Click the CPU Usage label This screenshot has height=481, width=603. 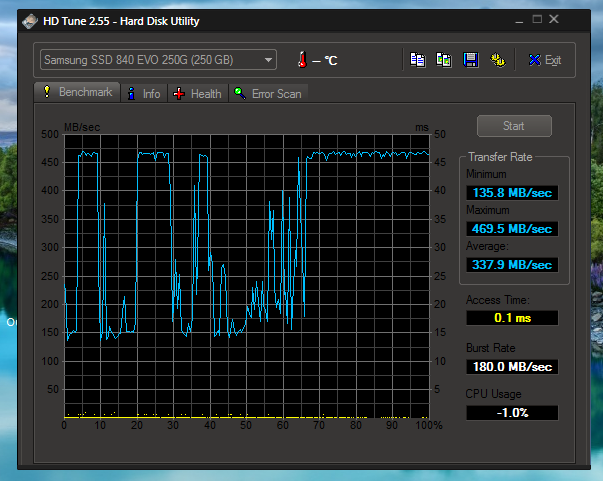pos(493,394)
